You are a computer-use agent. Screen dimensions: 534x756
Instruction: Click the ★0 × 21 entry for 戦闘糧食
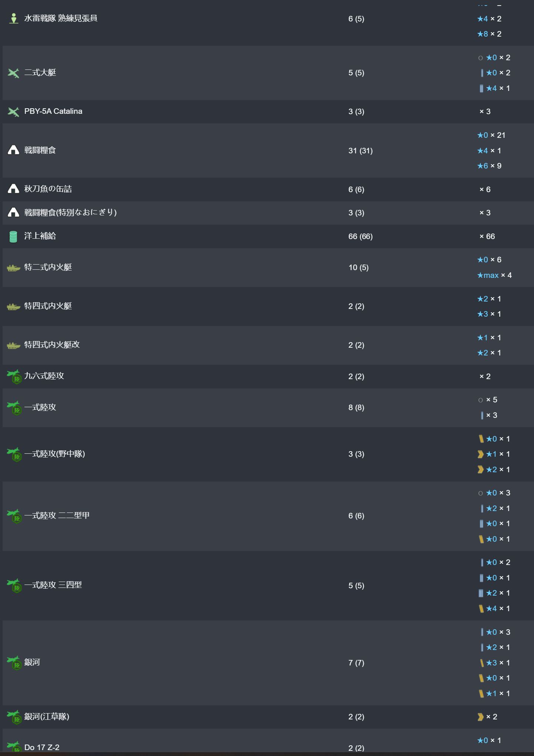tap(491, 135)
